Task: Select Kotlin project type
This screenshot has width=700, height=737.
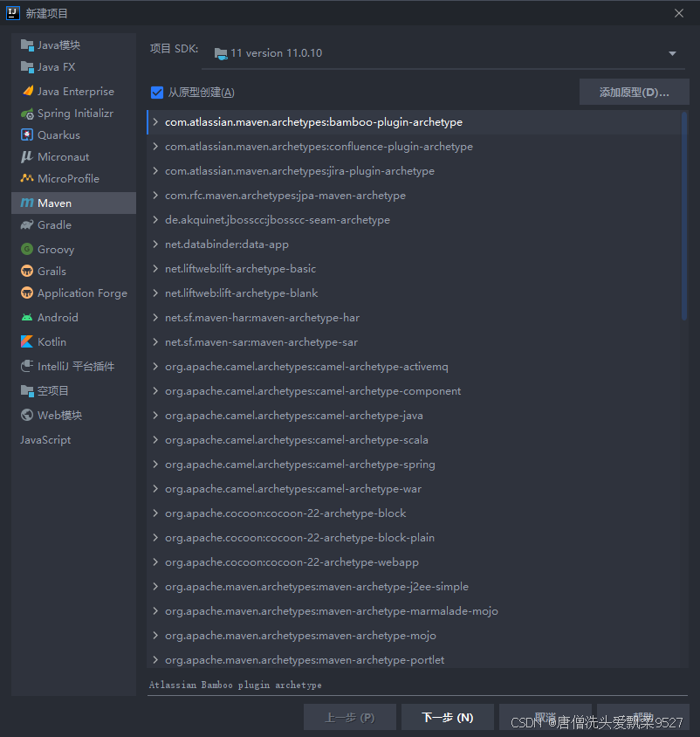Action: click(74, 341)
